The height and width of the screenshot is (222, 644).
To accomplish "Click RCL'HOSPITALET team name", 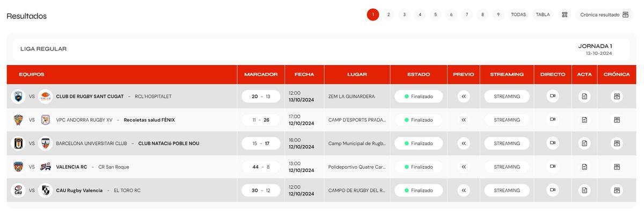I will (153, 96).
